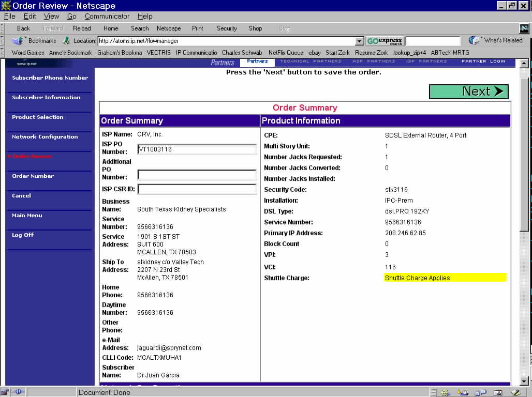Click the Partner Login link

pos(483,62)
